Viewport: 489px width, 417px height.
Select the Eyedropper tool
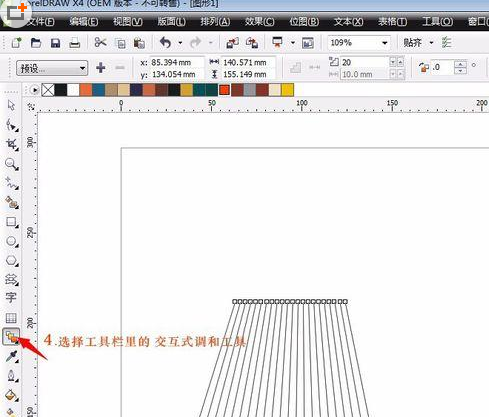12,356
